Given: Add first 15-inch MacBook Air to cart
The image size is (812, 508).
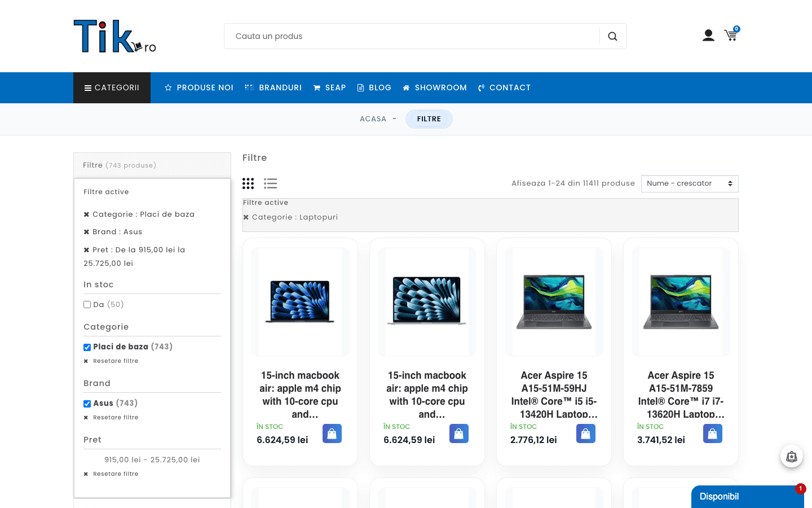Looking at the screenshot, I should [x=332, y=433].
